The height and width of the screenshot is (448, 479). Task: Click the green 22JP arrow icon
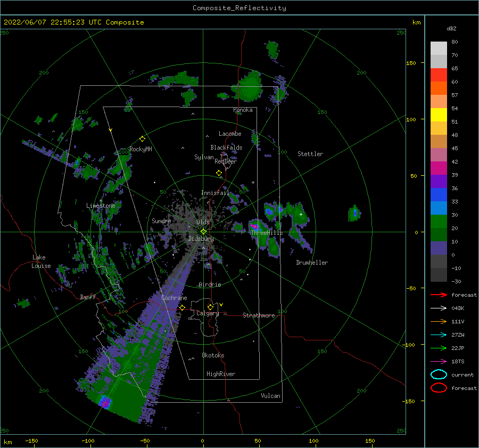(x=439, y=348)
